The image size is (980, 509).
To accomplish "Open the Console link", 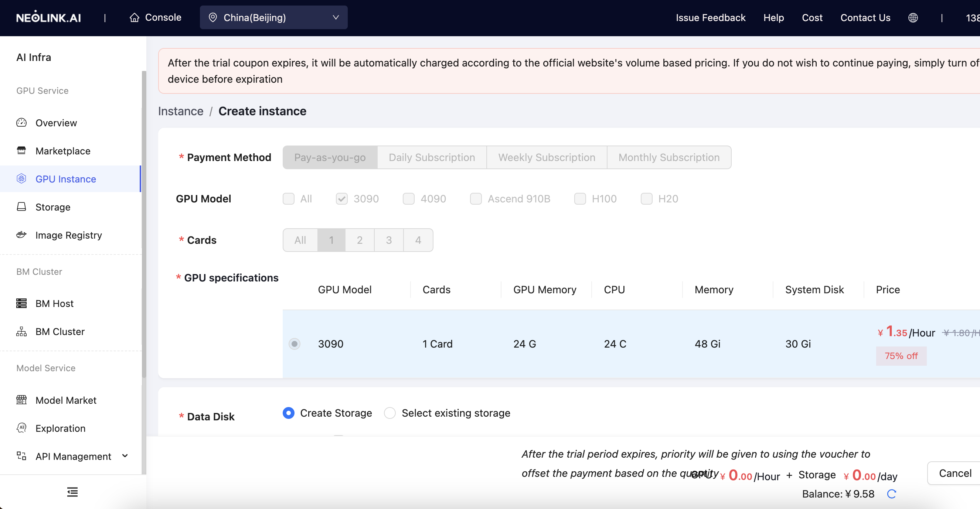I will (x=155, y=17).
